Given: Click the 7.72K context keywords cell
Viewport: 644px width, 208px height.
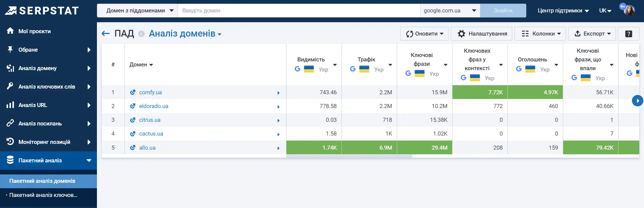Looking at the screenshot, I should click(x=480, y=92).
